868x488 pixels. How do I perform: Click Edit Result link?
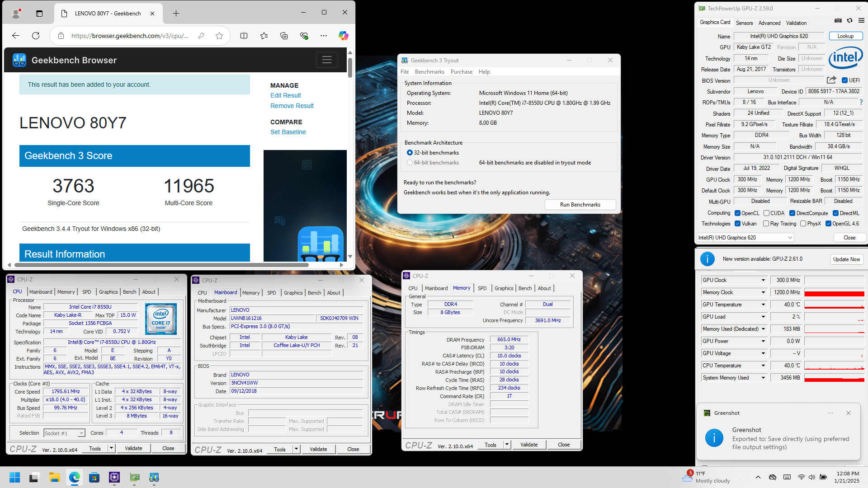[x=285, y=95]
